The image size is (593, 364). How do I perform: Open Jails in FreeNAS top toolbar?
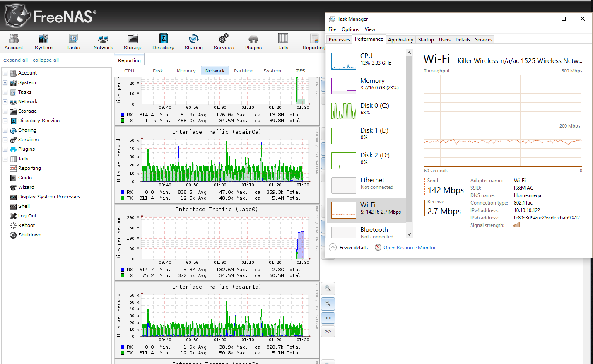[x=283, y=42]
